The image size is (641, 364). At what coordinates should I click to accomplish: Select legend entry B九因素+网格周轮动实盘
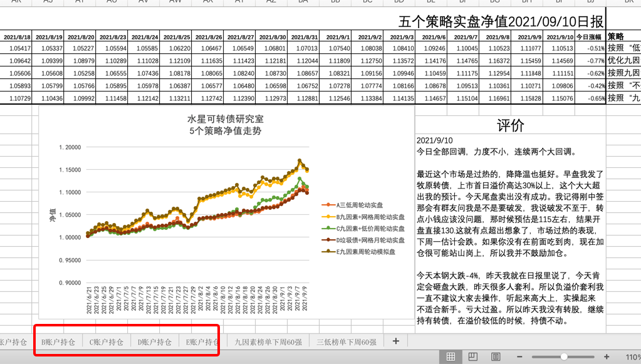point(363,217)
